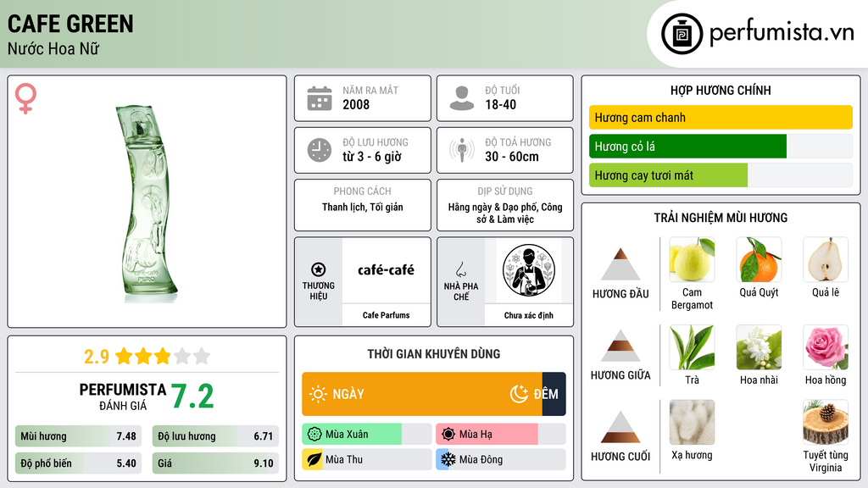Click the clock icon for Độ Lưu Hương
This screenshot has width=868, height=488.
coord(320,150)
